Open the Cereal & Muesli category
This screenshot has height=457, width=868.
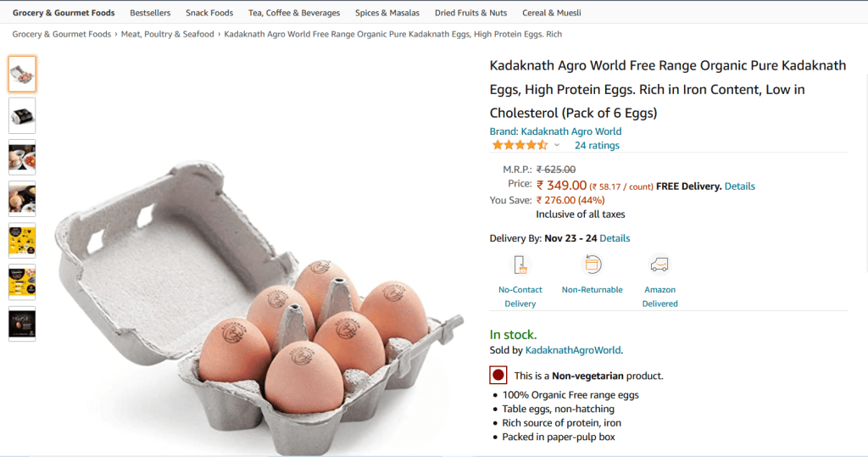[552, 13]
